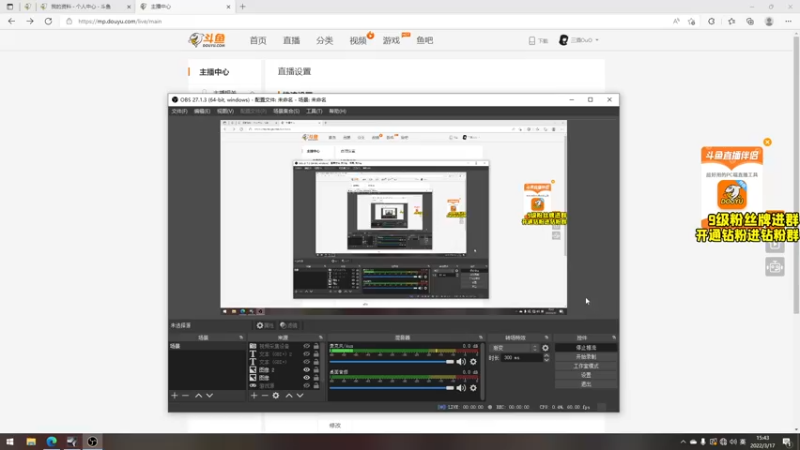The height and width of the screenshot is (450, 800).
Task: Open OBS 文件(F) menu
Action: tap(179, 111)
